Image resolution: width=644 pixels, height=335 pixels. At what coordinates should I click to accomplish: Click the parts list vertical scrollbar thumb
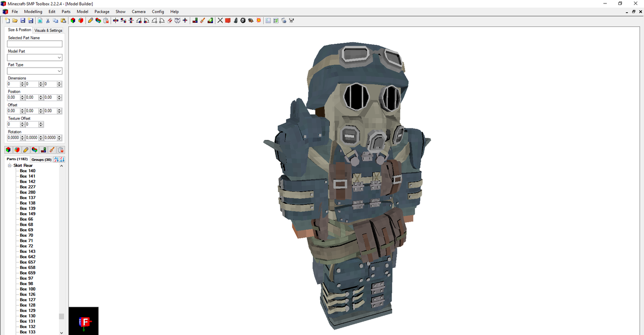pos(61,316)
